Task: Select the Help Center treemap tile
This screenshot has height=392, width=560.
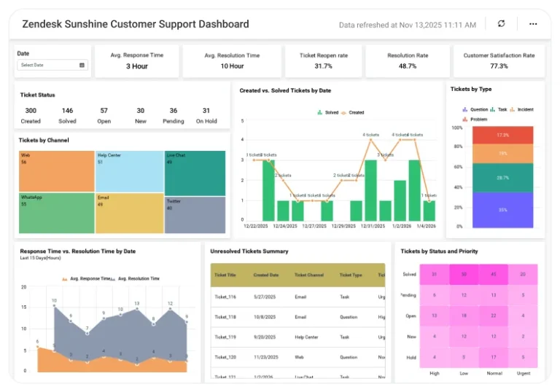Action: [130, 171]
